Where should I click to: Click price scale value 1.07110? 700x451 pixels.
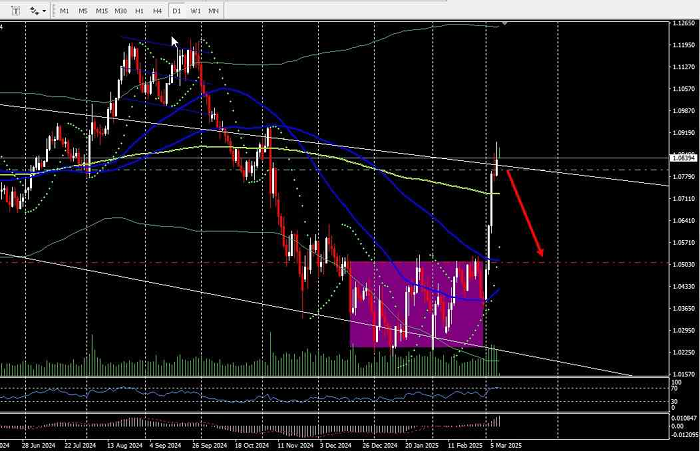pyautogui.click(x=684, y=199)
